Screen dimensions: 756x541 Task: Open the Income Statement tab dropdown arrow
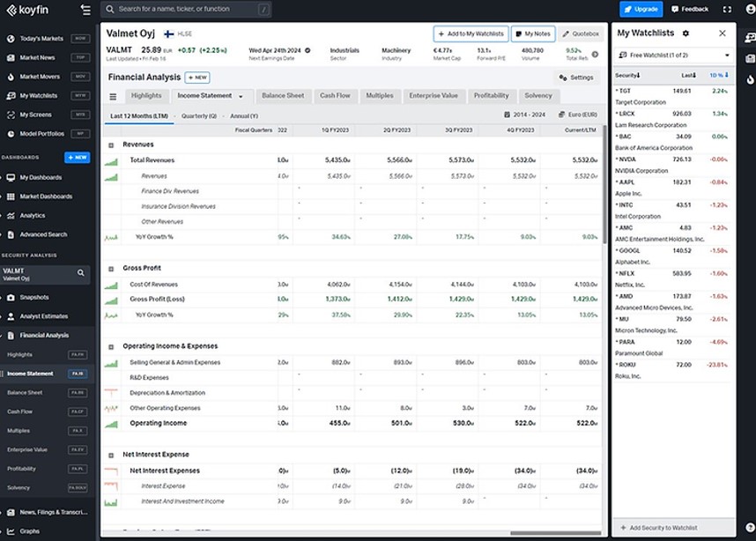(x=241, y=96)
